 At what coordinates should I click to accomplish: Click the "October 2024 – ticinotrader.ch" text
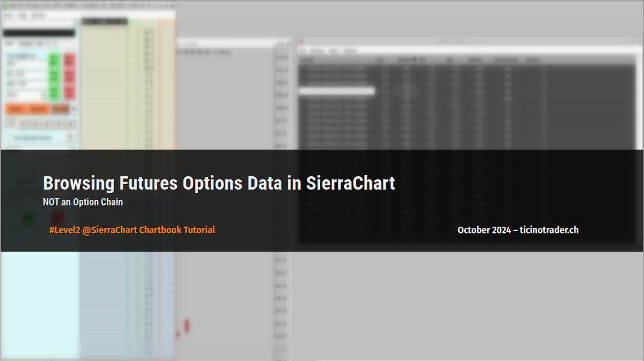point(518,230)
